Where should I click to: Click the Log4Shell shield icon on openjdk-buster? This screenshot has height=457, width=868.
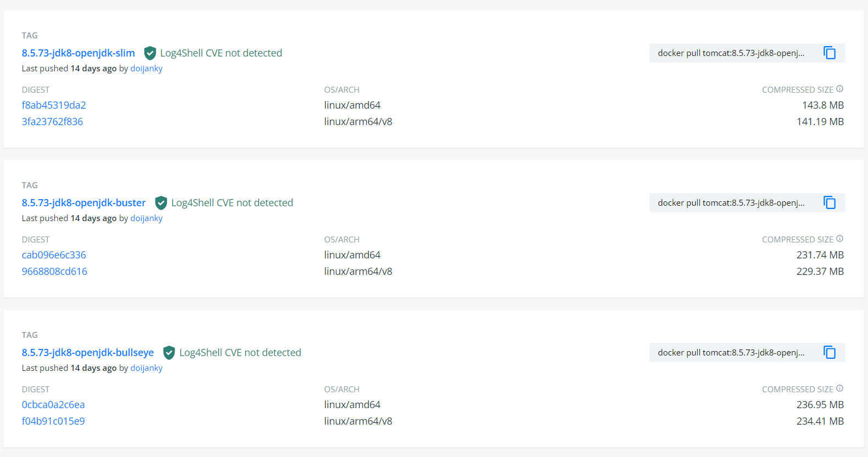(161, 202)
